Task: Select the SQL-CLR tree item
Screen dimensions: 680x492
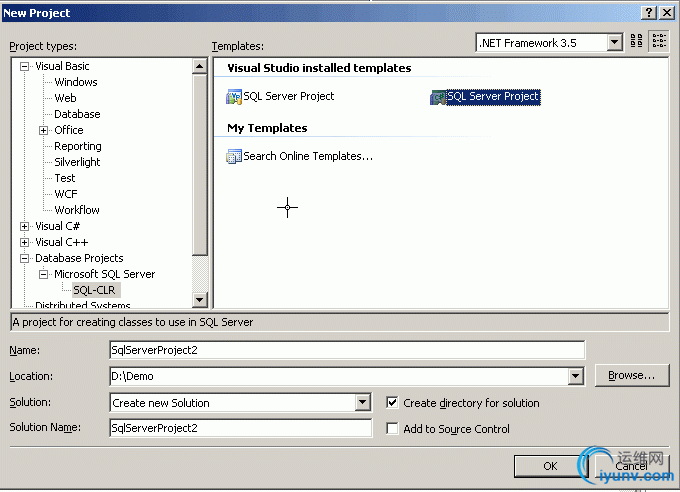Action: (94, 290)
